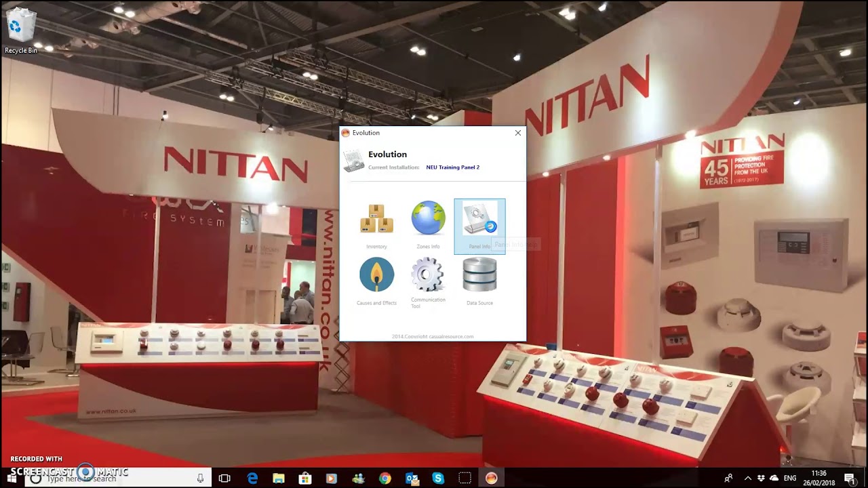
Task: Change the ENG input language
Action: 790,478
